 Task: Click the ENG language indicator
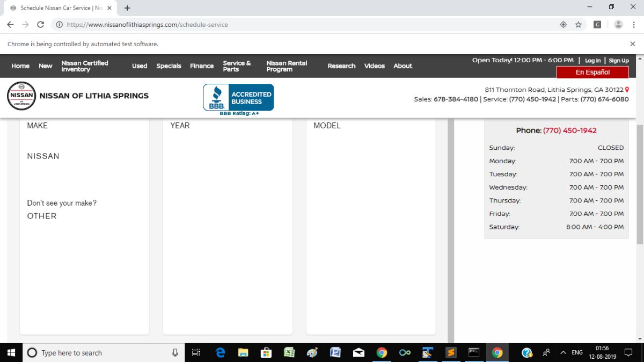[577, 353]
